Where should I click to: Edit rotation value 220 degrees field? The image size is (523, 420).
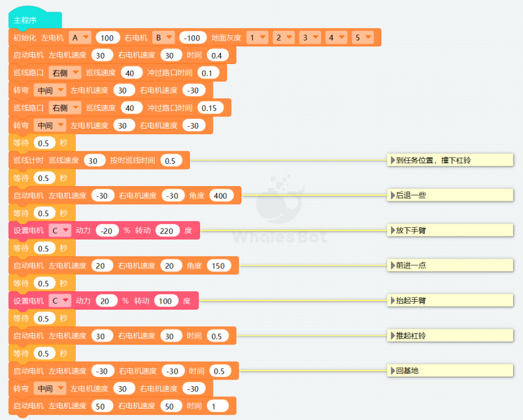pos(168,230)
